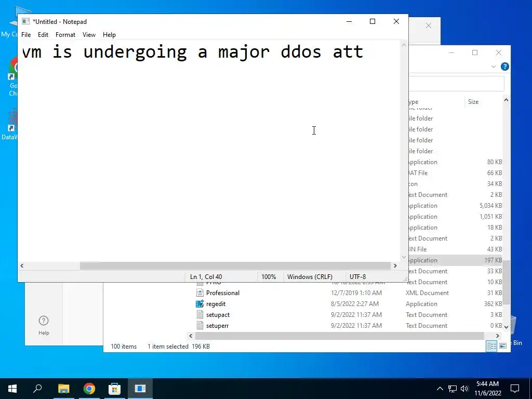This screenshot has height=399, width=532.
Task: Select the 5,034 KB Application row
Action: [x=455, y=206]
